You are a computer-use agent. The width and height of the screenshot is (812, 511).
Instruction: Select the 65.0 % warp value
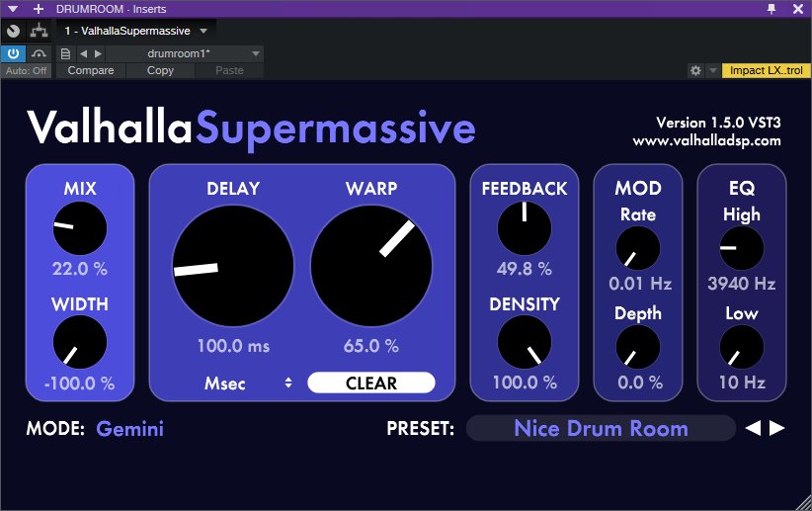[x=371, y=346]
